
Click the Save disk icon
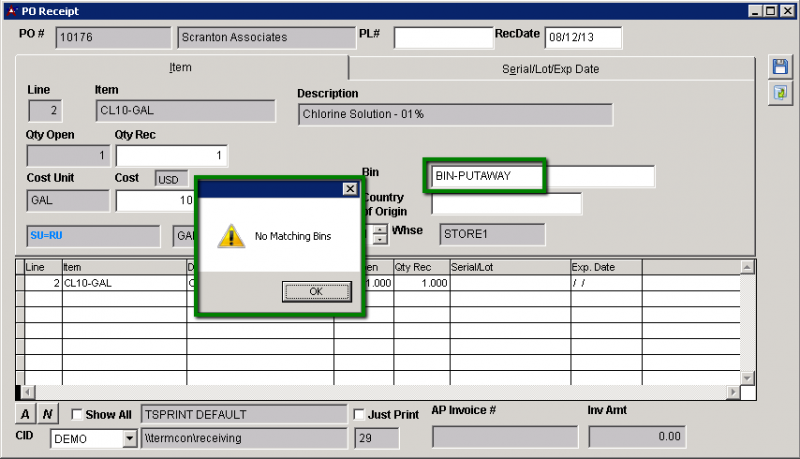(x=779, y=67)
